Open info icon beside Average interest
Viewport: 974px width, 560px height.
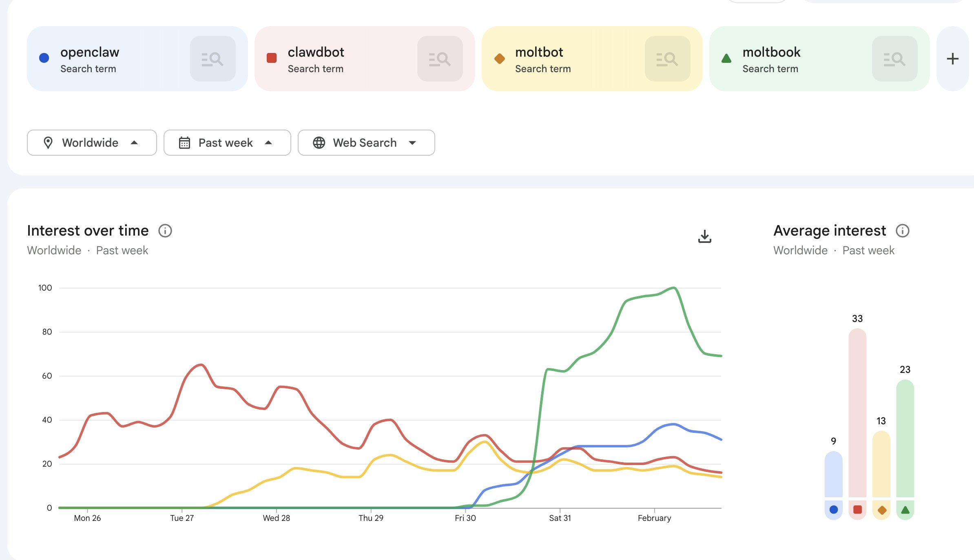(902, 231)
